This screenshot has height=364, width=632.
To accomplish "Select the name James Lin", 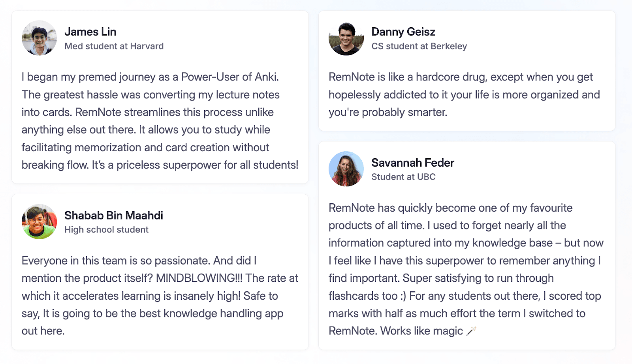I will [x=90, y=32].
